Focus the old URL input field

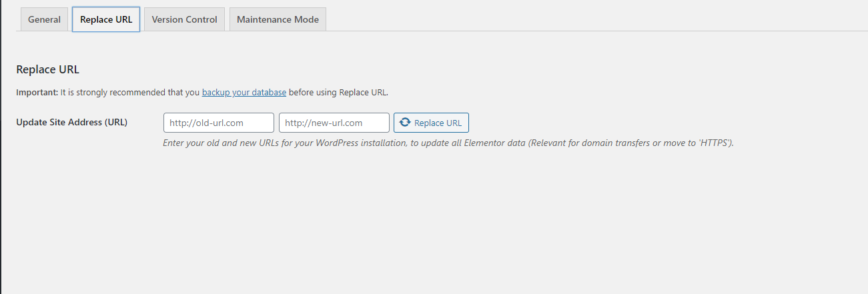click(x=218, y=123)
